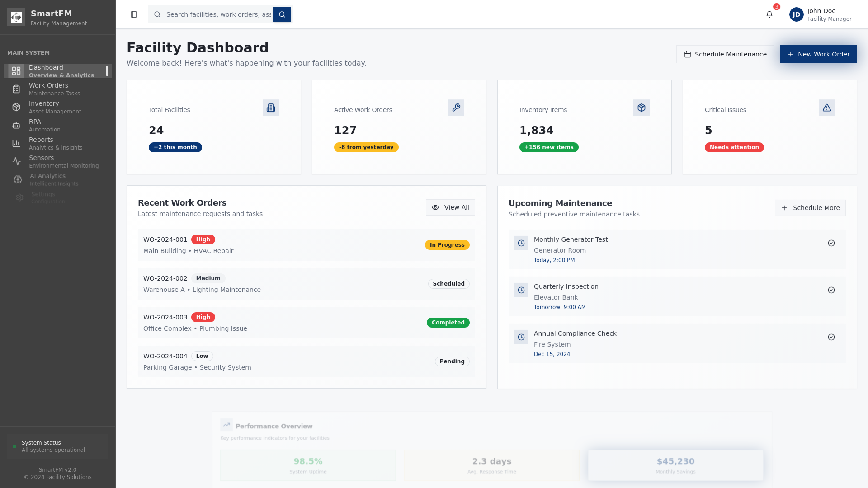Click the Pending status badge

click(x=452, y=361)
